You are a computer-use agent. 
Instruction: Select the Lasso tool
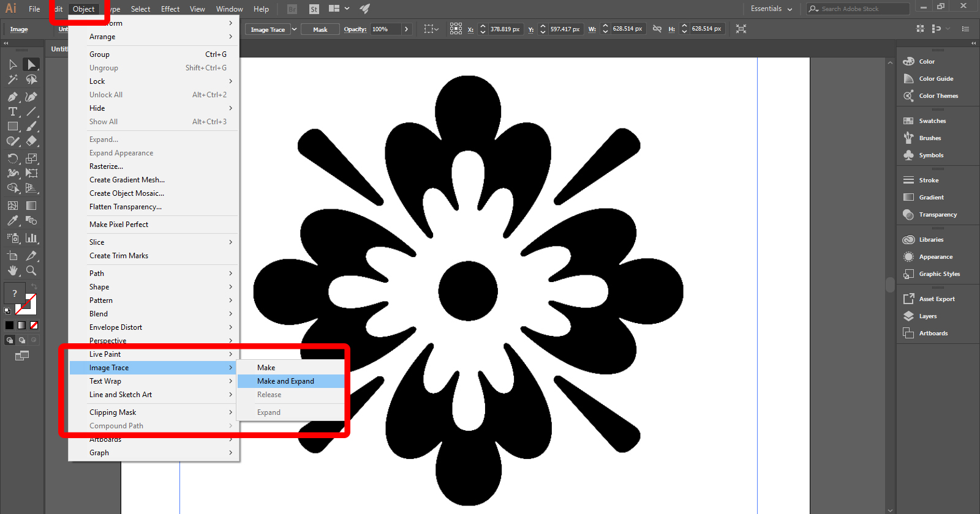pyautogui.click(x=31, y=80)
